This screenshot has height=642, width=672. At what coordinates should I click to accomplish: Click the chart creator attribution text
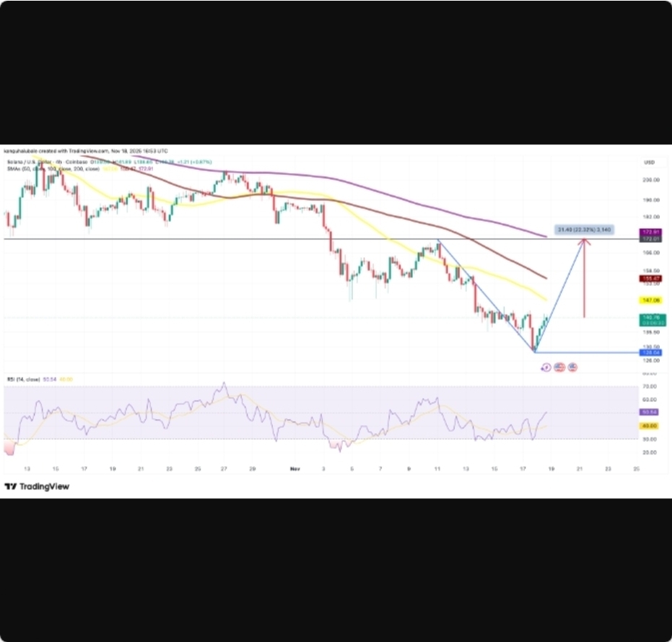[x=85, y=151]
